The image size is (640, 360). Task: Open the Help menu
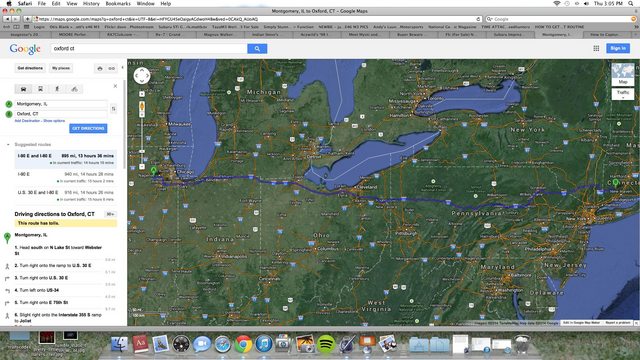tap(165, 3)
